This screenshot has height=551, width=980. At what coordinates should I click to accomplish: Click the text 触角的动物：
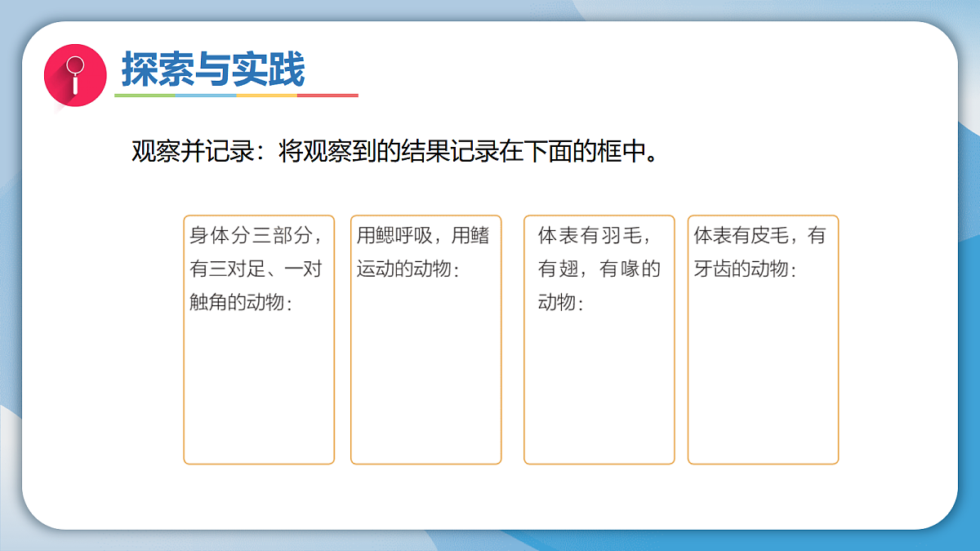[242, 302]
